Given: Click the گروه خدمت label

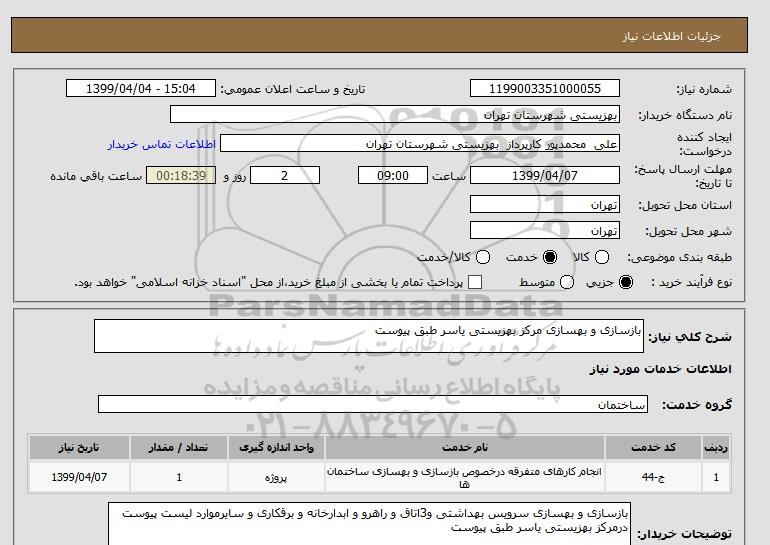Looking at the screenshot, I should [x=696, y=405].
